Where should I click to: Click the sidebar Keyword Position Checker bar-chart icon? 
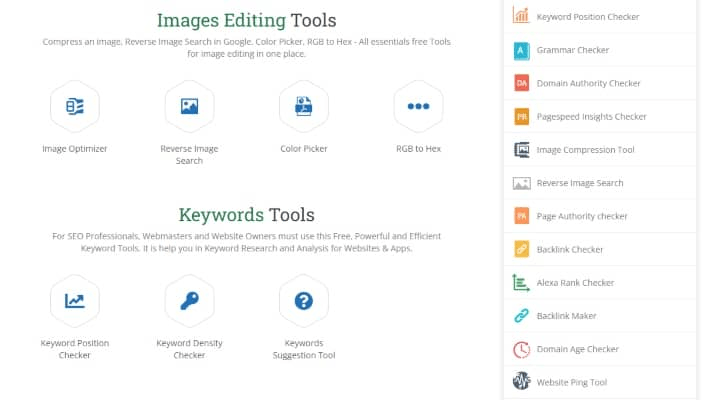[x=521, y=16]
